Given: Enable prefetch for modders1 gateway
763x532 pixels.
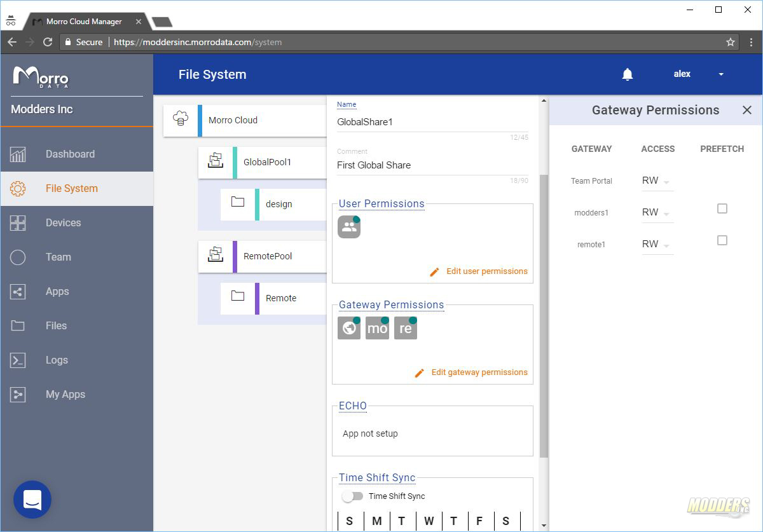Looking at the screenshot, I should pyautogui.click(x=722, y=208).
